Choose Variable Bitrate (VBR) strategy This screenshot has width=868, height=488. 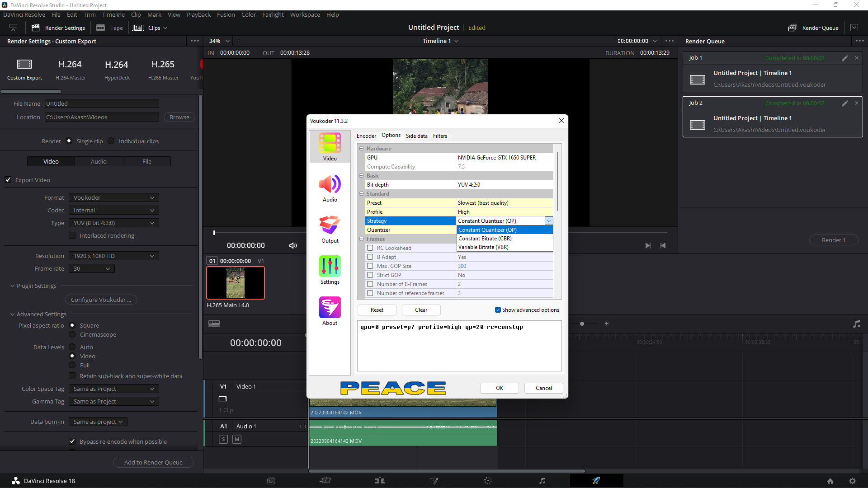[x=505, y=247]
